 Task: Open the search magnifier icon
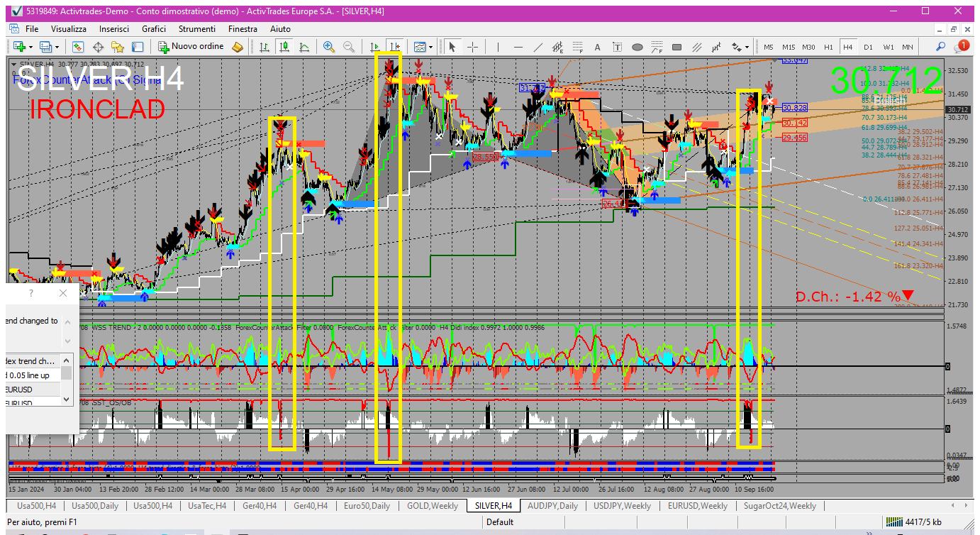click(941, 47)
